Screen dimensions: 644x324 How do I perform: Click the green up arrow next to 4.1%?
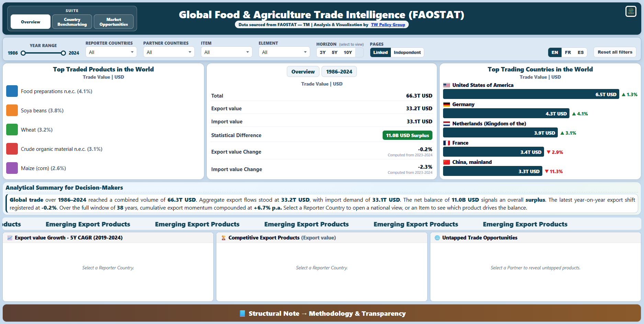coord(574,114)
